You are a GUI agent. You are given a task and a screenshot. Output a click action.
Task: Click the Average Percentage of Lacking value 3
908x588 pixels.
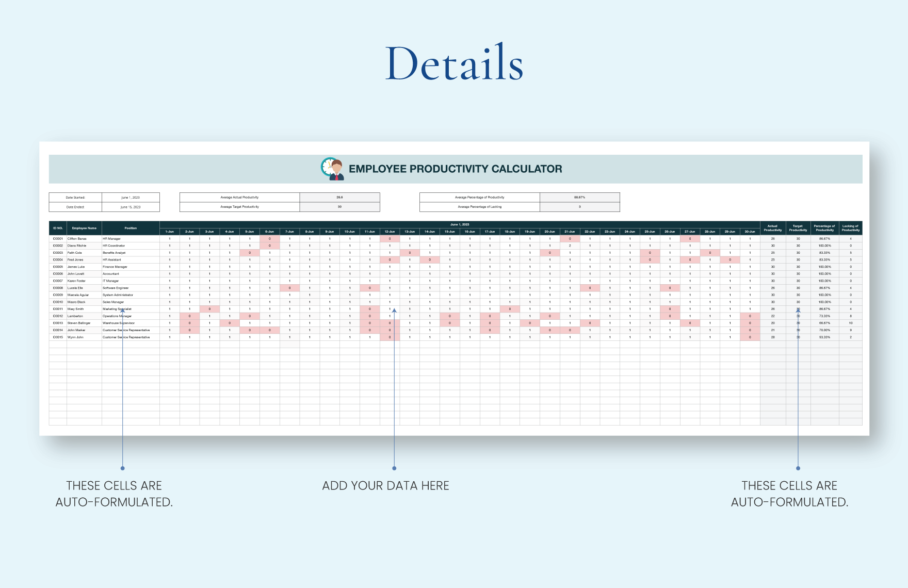point(579,206)
